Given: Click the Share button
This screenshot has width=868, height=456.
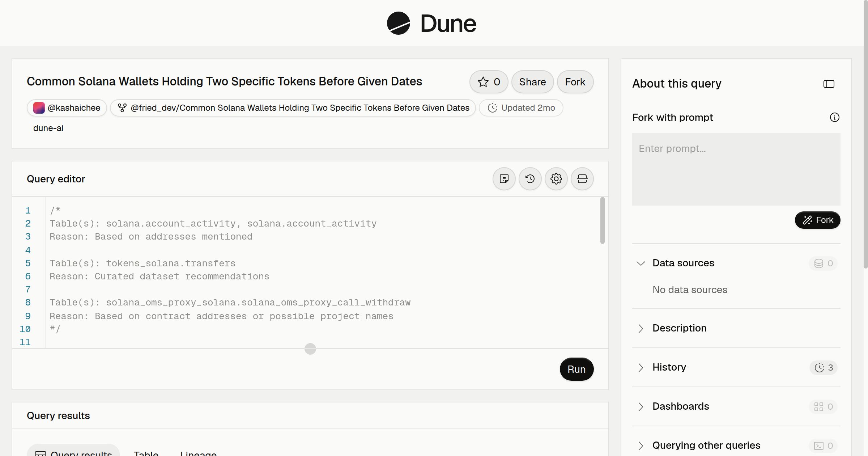Looking at the screenshot, I should [x=532, y=82].
